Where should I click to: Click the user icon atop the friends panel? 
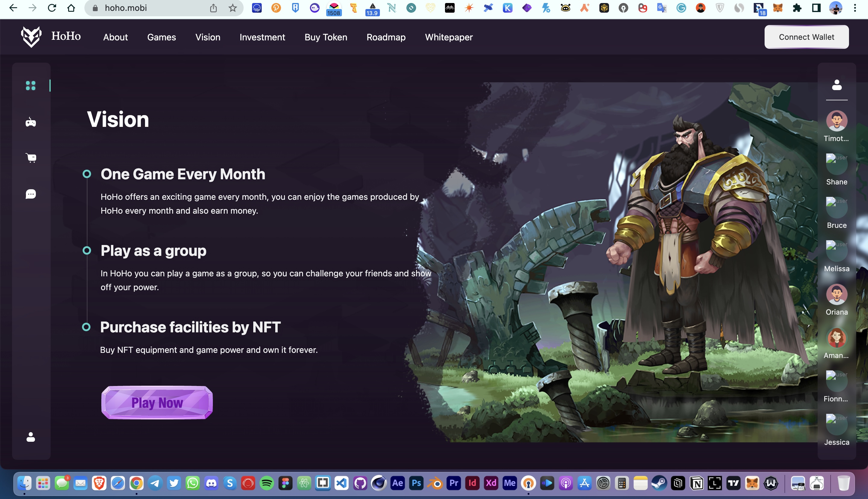tap(837, 85)
